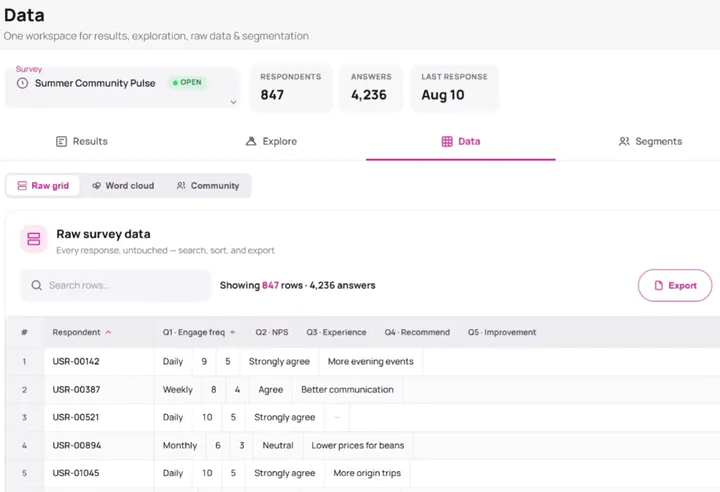Select the Raw grid view

(43, 186)
